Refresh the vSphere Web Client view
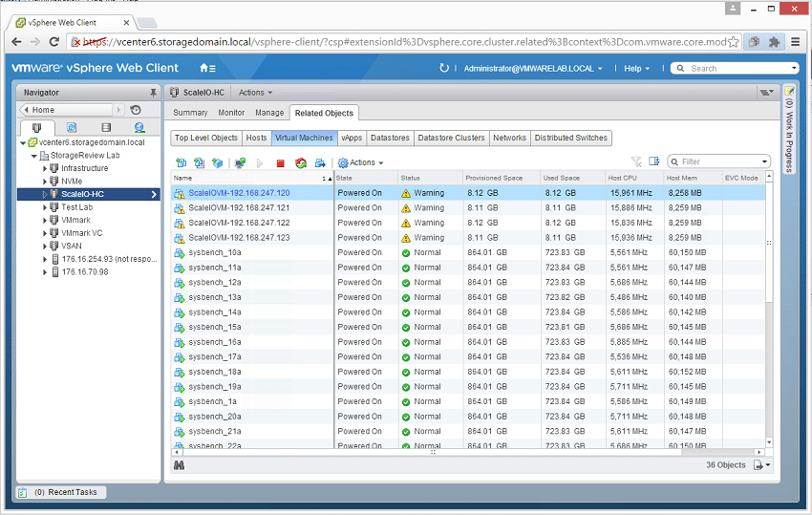 point(444,68)
